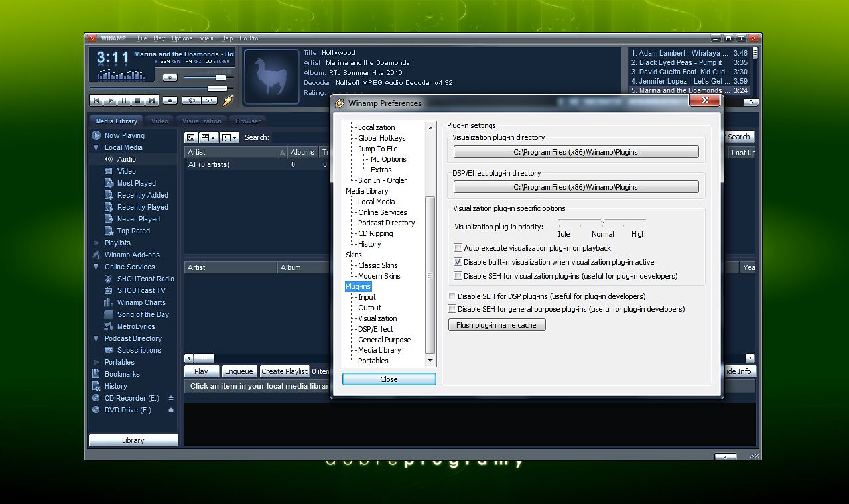Click the History icon in the library tree
Image resolution: width=849 pixels, height=504 pixels.
[96, 386]
